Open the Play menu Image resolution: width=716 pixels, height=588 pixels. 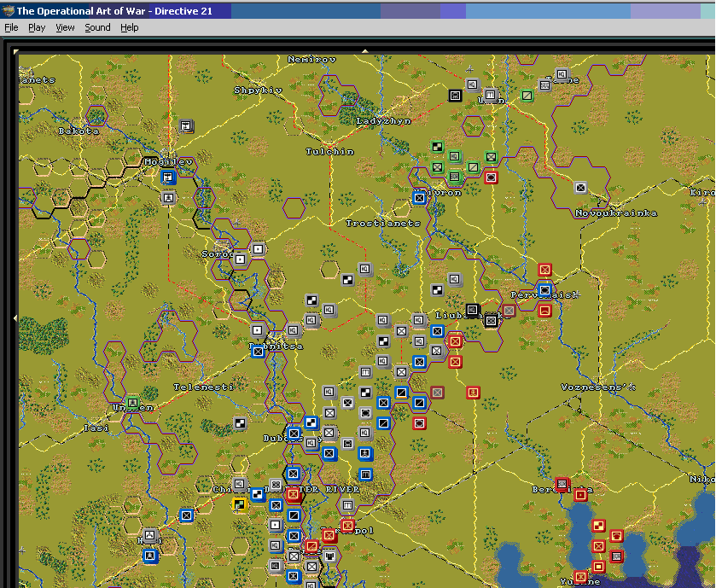coord(37,27)
